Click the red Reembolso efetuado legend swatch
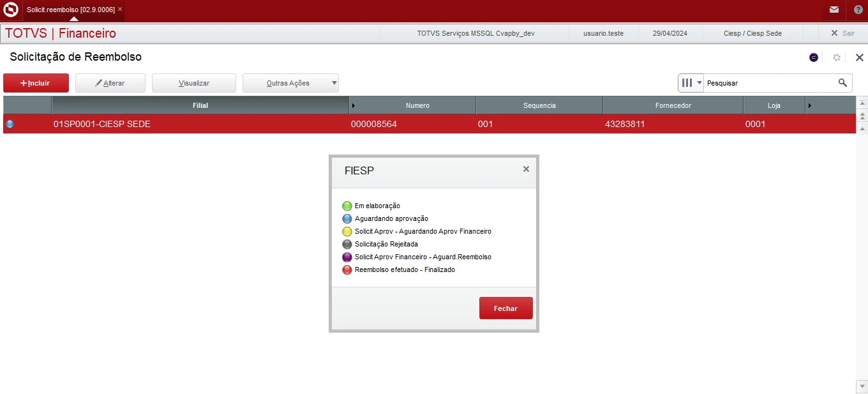This screenshot has height=394, width=868. click(x=347, y=269)
